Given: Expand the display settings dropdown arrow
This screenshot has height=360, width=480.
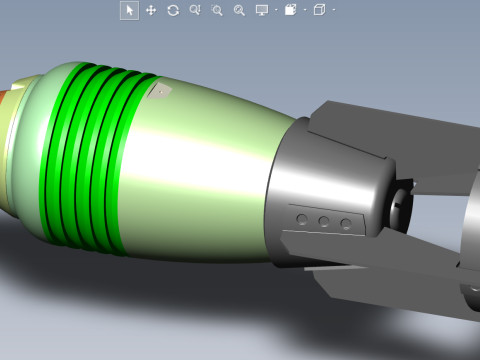Looking at the screenshot, I should [x=276, y=10].
